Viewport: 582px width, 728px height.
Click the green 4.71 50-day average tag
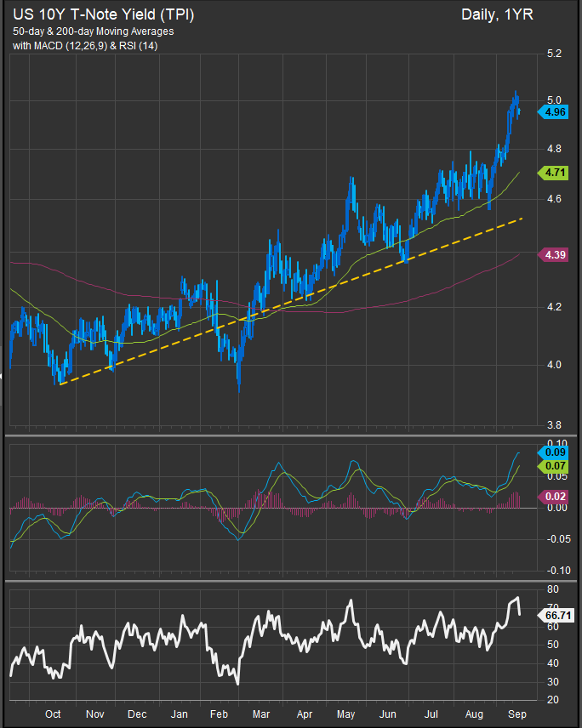(553, 173)
